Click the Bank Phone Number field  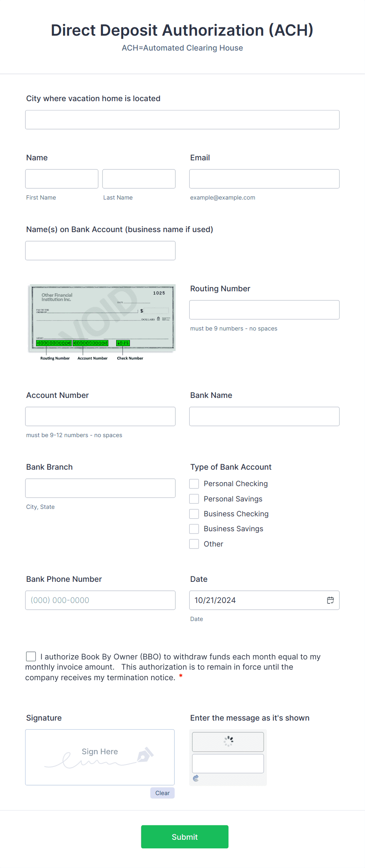pos(100,600)
